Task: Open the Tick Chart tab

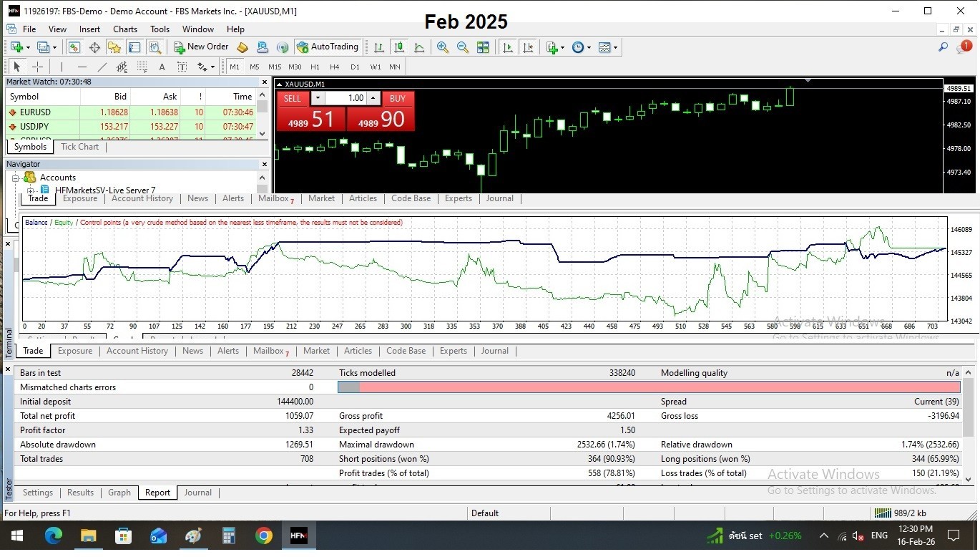Action: tap(79, 147)
